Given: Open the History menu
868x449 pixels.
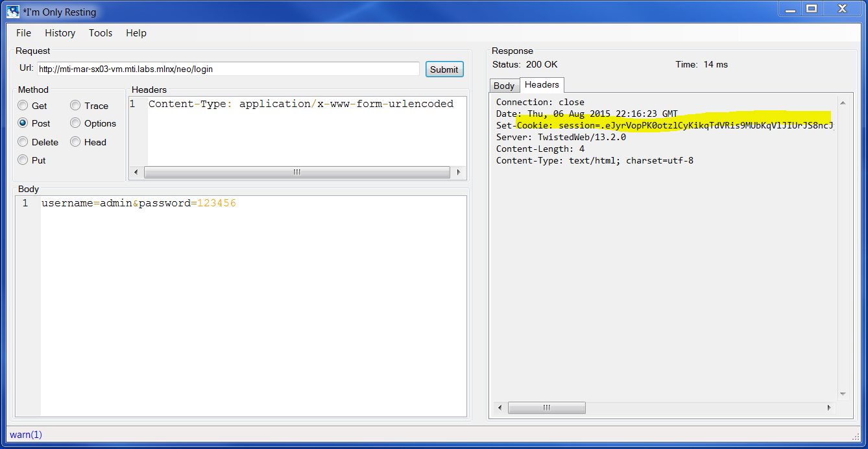Looking at the screenshot, I should [x=60, y=32].
